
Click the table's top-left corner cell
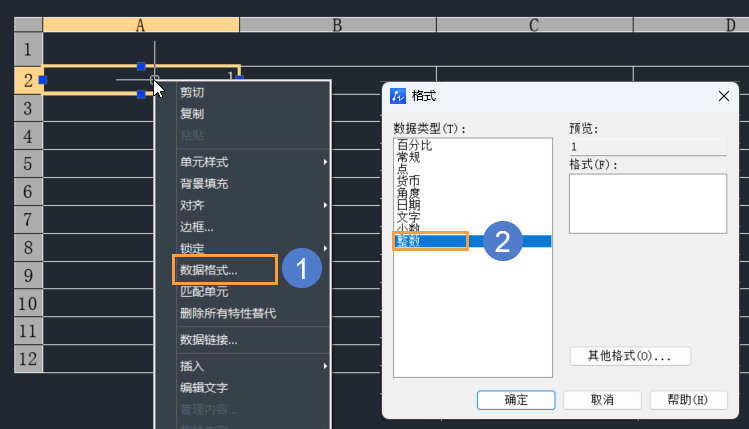[x=28, y=25]
